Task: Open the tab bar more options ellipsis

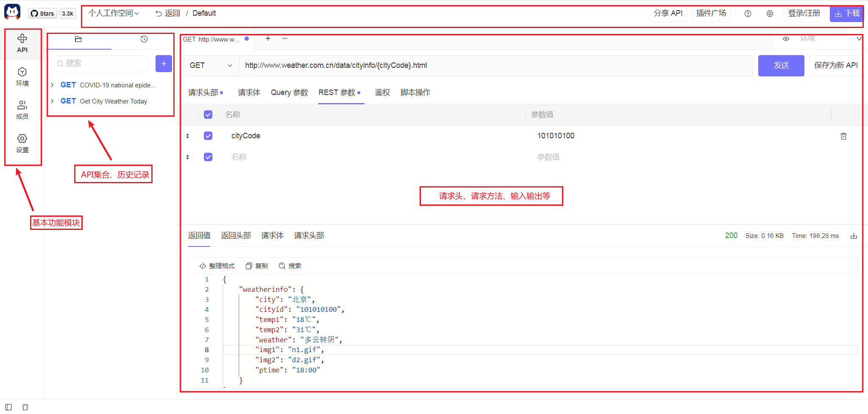Action: coord(285,39)
